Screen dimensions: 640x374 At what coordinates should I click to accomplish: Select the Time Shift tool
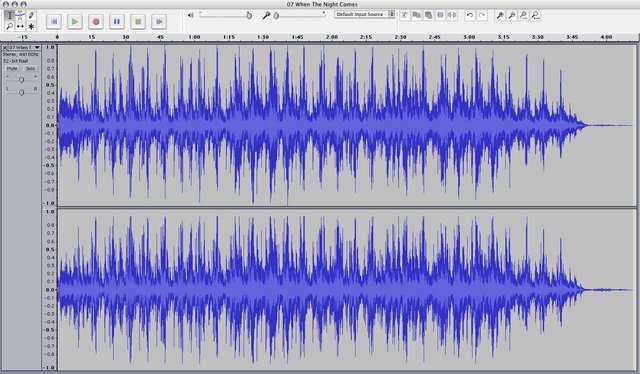(20, 27)
